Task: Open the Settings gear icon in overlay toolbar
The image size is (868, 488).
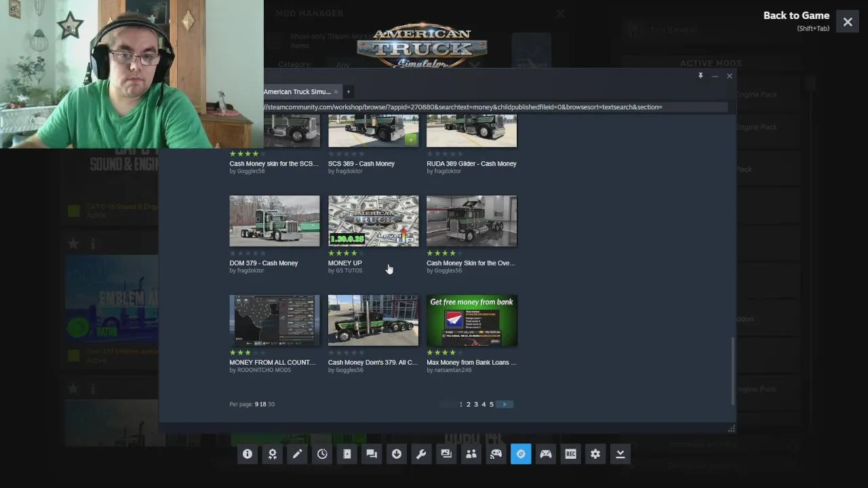Action: (x=595, y=454)
